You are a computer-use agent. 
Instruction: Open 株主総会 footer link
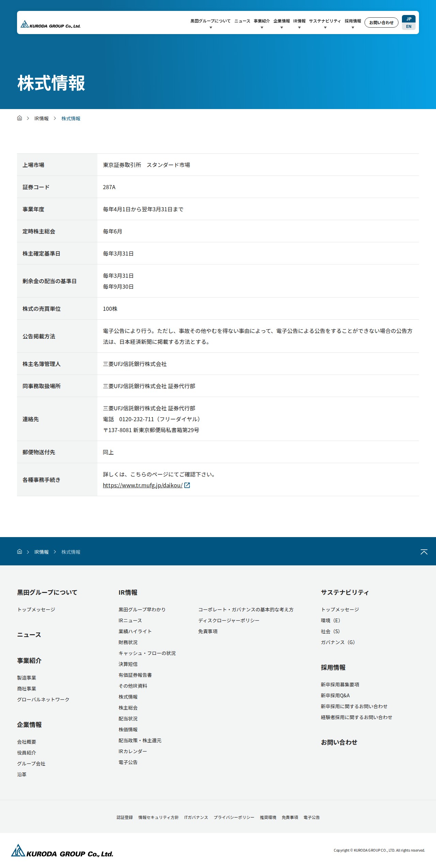(128, 708)
